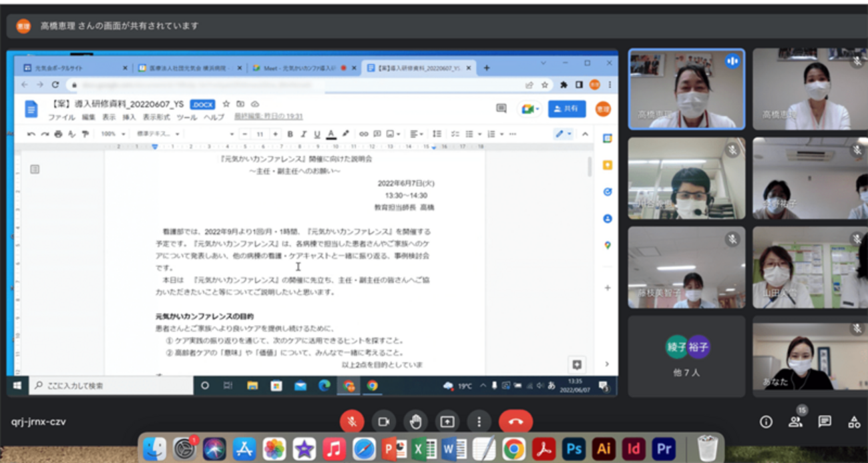Open the 挿入 menu in Docs
The height and width of the screenshot is (463, 868).
129,117
